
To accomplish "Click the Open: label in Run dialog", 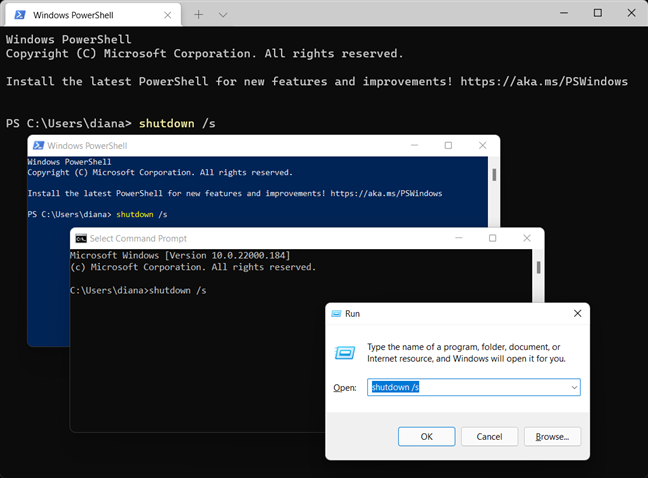I will click(345, 388).
